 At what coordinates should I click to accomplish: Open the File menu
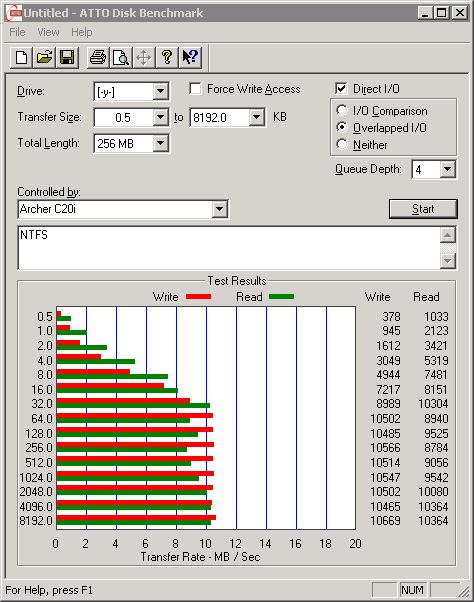click(17, 32)
